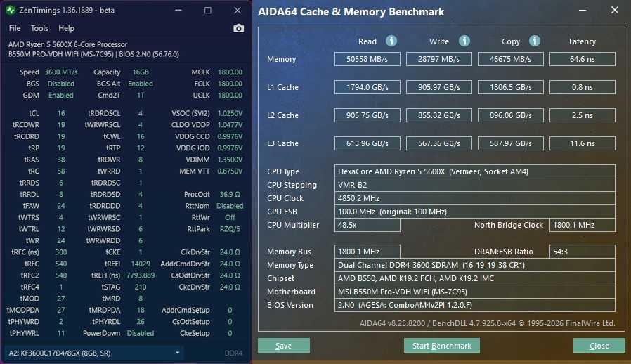Click the Close button in AIDA64 window
The image size is (631, 364).
click(599, 346)
